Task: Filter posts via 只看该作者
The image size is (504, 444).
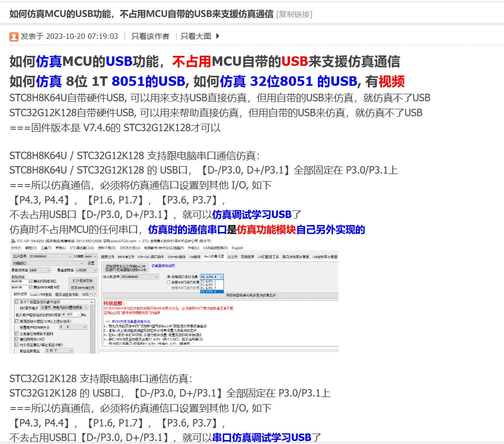Action: coord(150,36)
